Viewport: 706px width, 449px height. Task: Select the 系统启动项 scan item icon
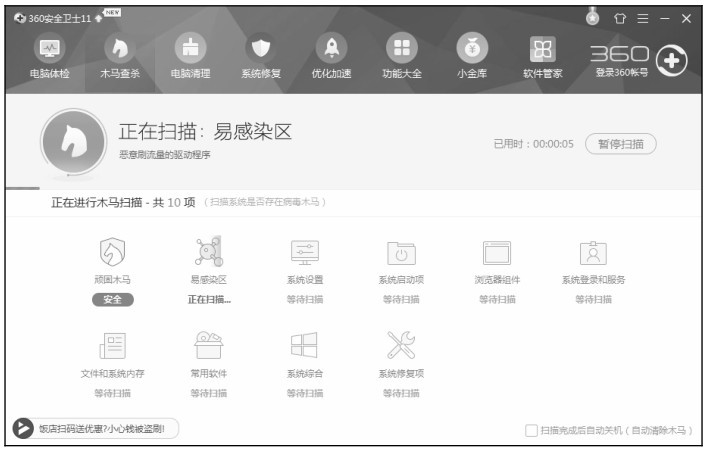401,253
